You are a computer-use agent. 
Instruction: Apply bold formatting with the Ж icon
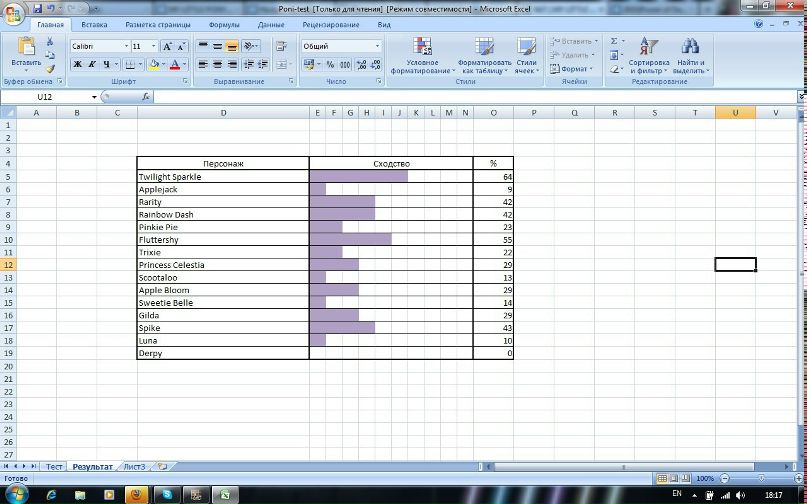(77, 64)
